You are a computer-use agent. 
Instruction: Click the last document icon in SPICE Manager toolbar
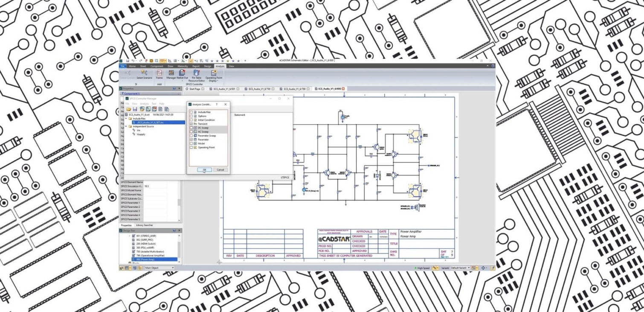[166, 109]
